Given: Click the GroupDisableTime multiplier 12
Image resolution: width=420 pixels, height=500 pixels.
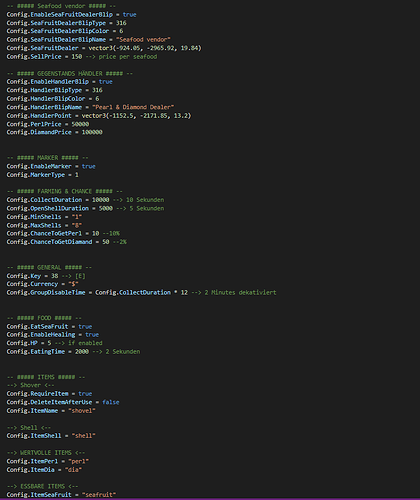Looking at the screenshot, I should point(184,293).
